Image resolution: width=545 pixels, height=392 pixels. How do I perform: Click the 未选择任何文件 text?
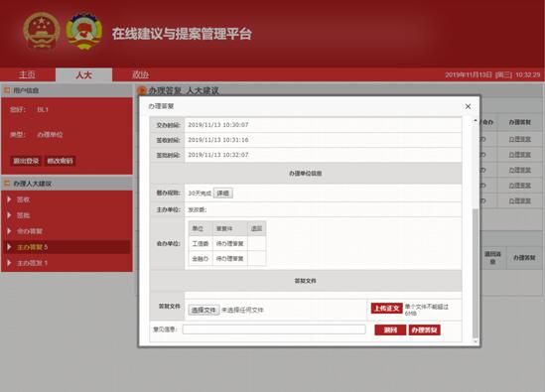[x=242, y=310]
